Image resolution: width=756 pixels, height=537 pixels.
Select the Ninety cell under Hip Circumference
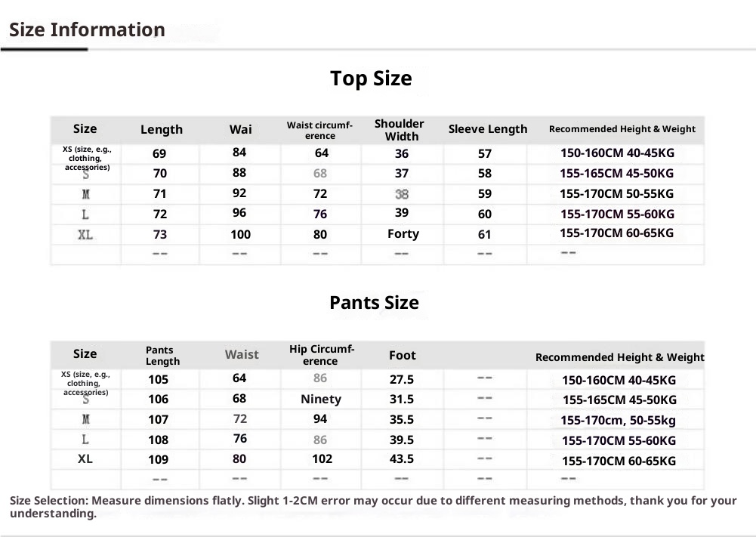pyautogui.click(x=321, y=400)
